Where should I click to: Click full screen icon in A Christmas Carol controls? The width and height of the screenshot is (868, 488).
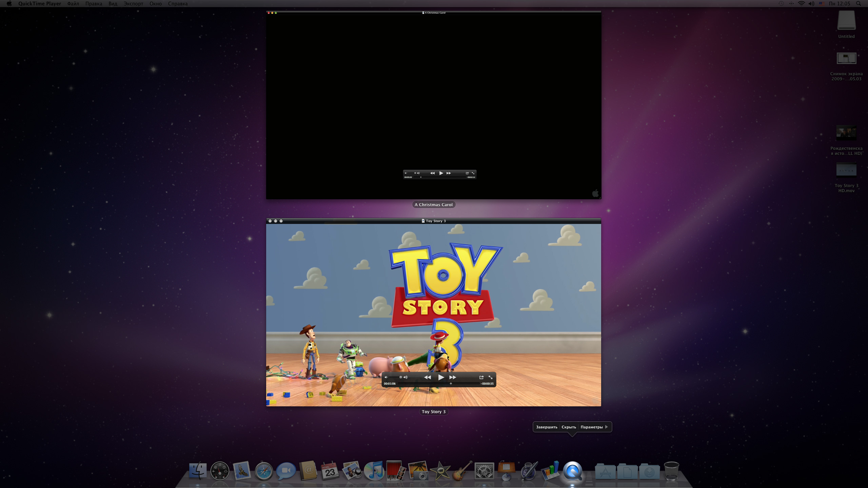tap(473, 173)
